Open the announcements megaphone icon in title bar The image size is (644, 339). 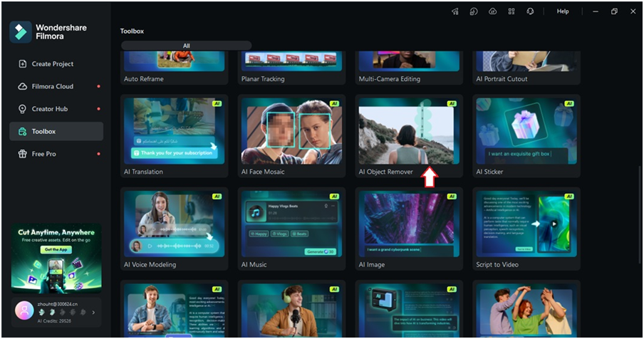455,11
